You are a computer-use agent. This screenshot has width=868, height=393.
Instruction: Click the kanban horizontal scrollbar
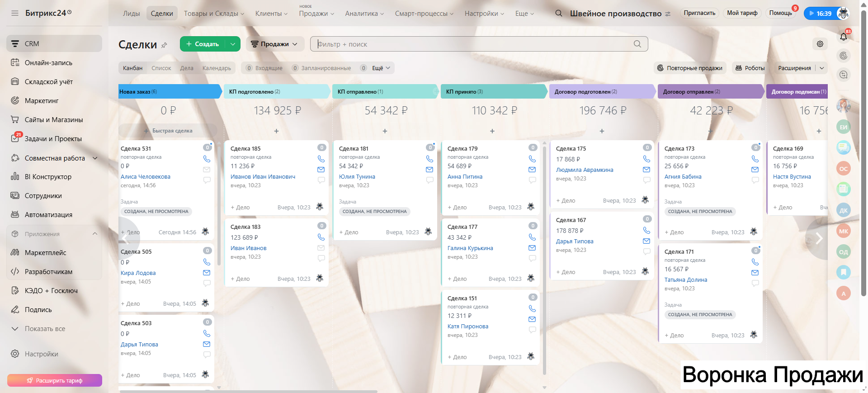248,391
